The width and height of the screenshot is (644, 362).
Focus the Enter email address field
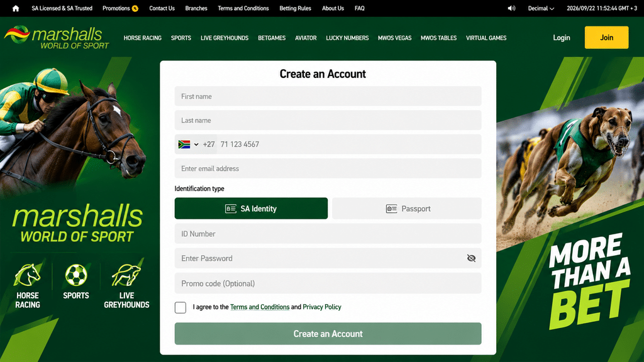[328, 168]
